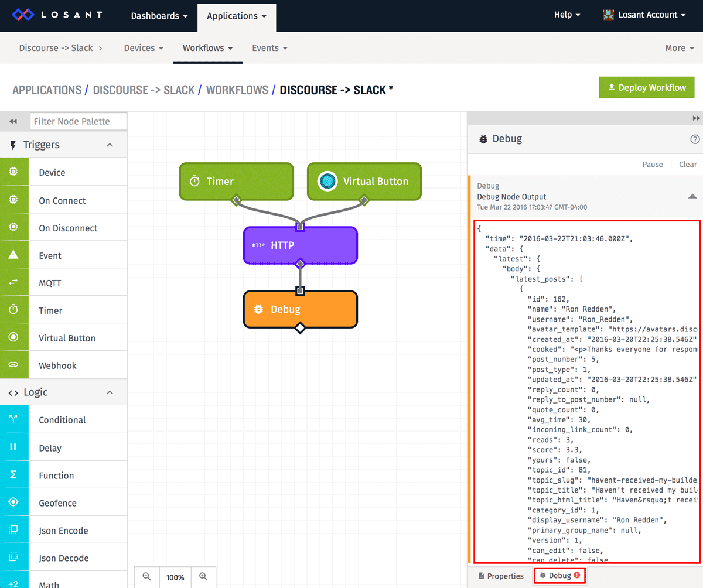This screenshot has height=588, width=703.
Task: Click the Filter Node Palette field
Action: 79,121
